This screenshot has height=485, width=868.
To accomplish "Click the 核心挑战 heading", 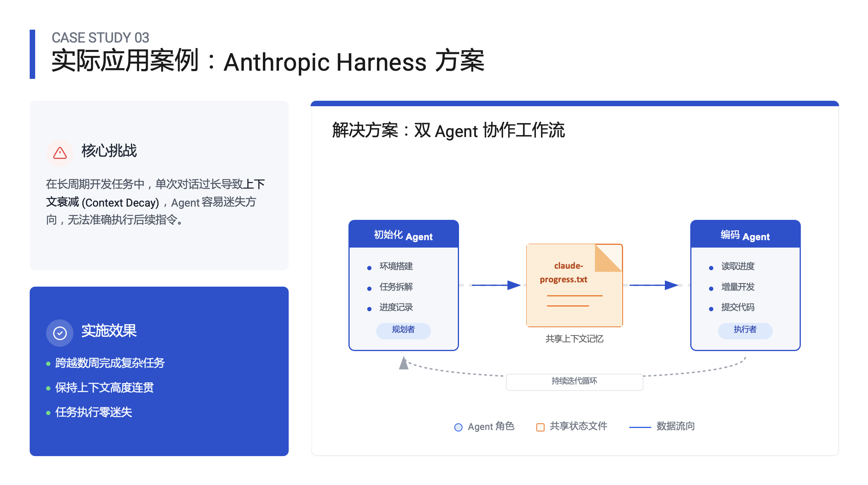I will tap(109, 151).
